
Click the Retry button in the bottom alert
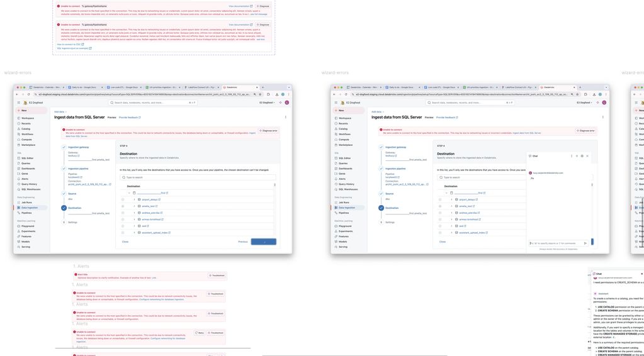click(199, 333)
